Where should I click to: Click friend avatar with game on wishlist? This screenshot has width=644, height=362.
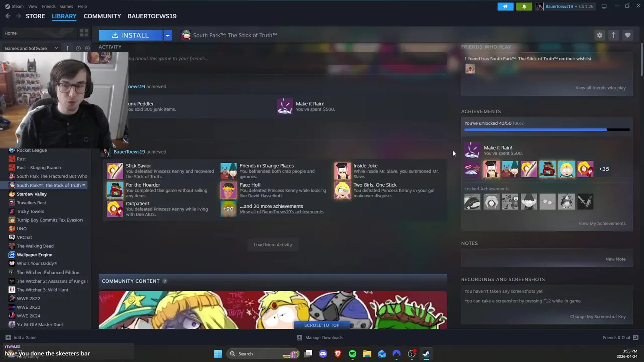(x=470, y=69)
